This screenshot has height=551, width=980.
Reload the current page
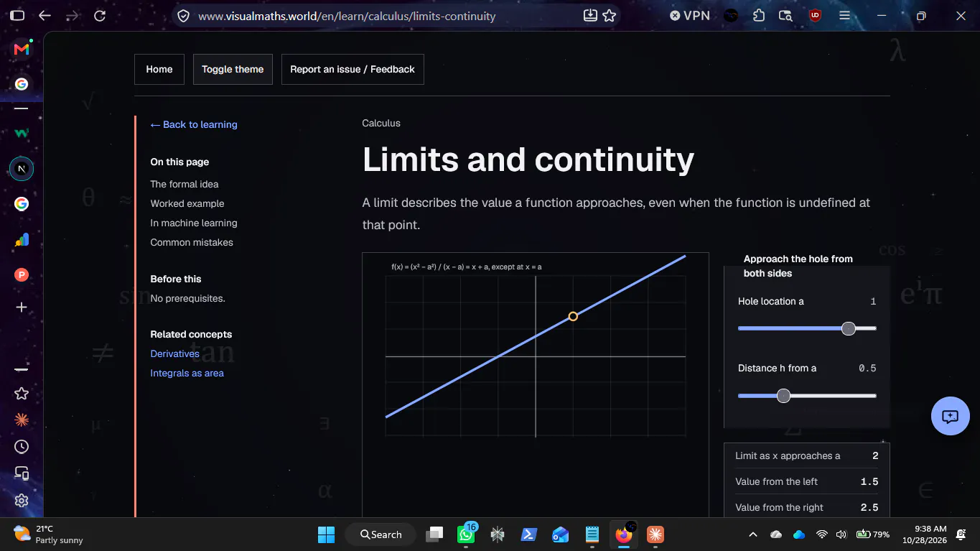coord(100,16)
